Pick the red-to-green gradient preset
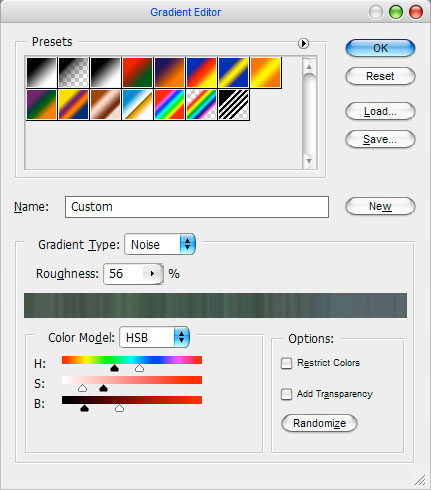431x490 pixels. (137, 73)
